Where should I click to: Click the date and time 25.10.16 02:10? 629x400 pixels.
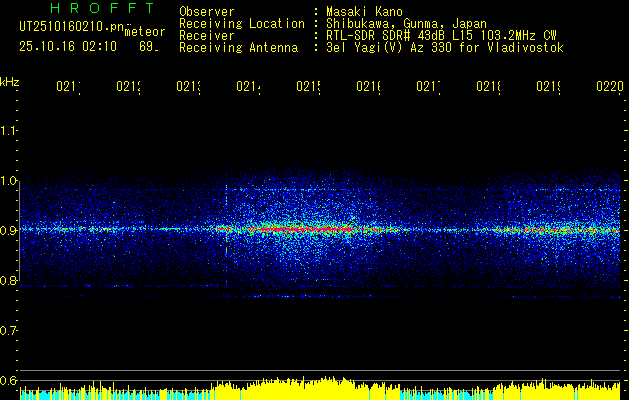[x=68, y=47]
